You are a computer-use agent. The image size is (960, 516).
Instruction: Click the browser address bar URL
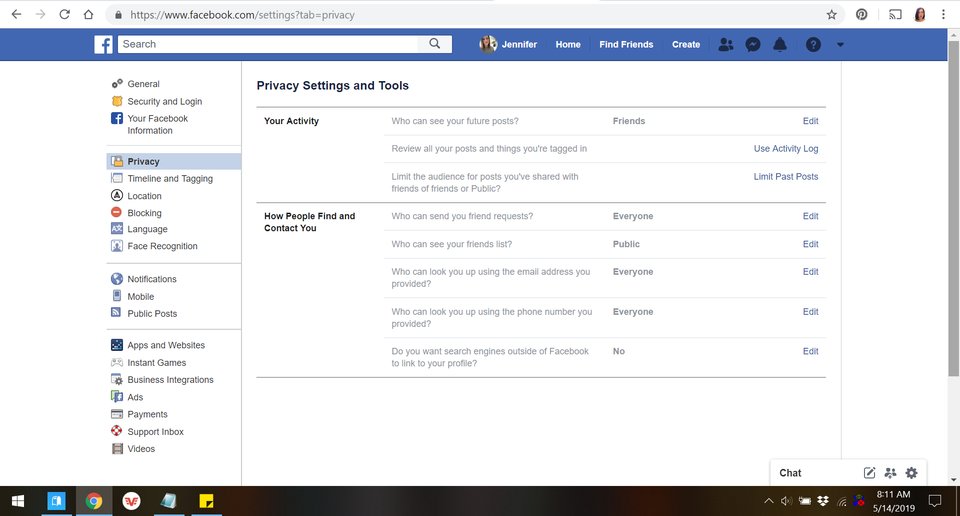[242, 15]
